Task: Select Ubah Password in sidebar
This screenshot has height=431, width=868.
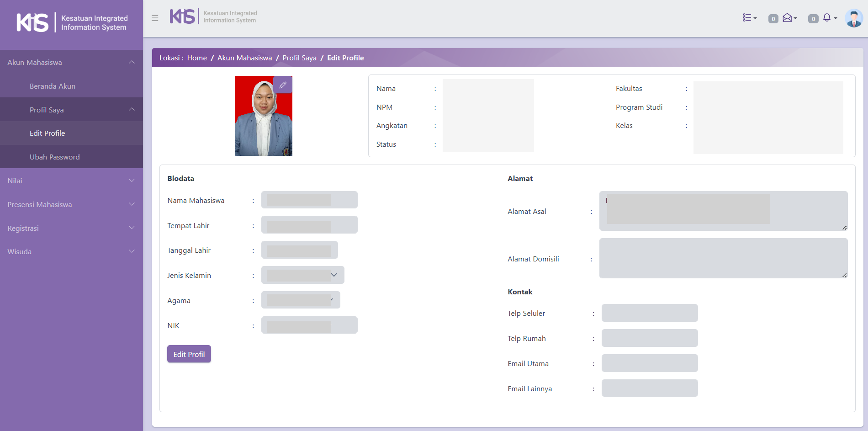Action: pyautogui.click(x=54, y=157)
